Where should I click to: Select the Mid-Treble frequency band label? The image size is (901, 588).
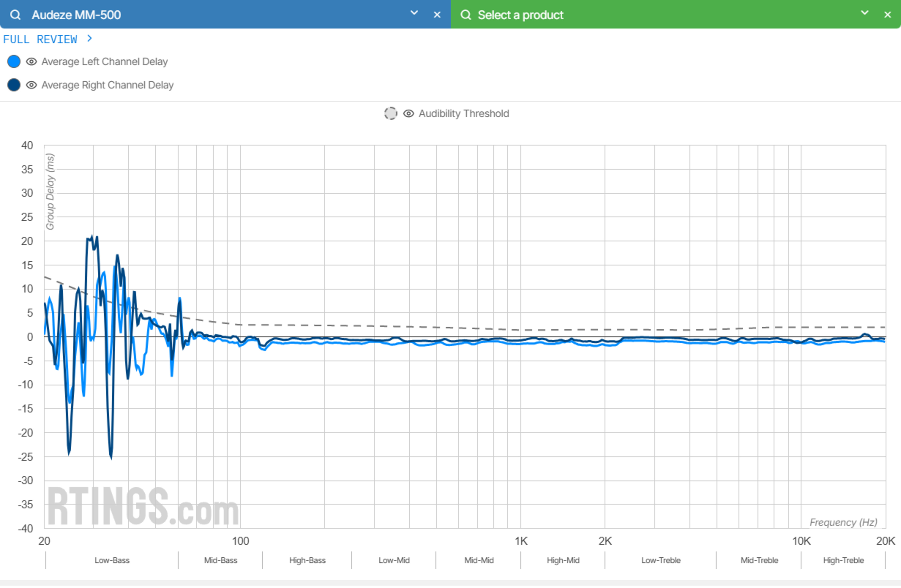coord(759,560)
